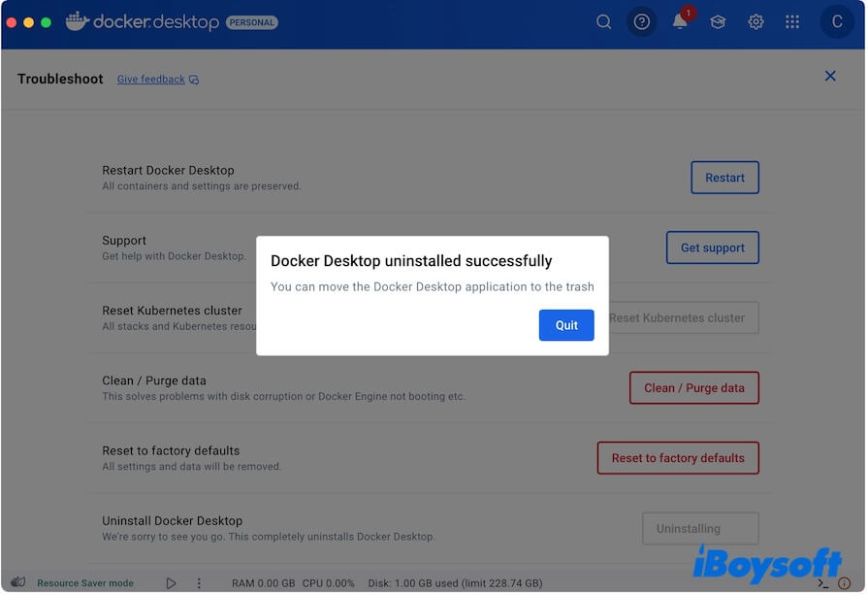The image size is (868, 595).
Task: Click the Give feedback link
Action: point(151,80)
